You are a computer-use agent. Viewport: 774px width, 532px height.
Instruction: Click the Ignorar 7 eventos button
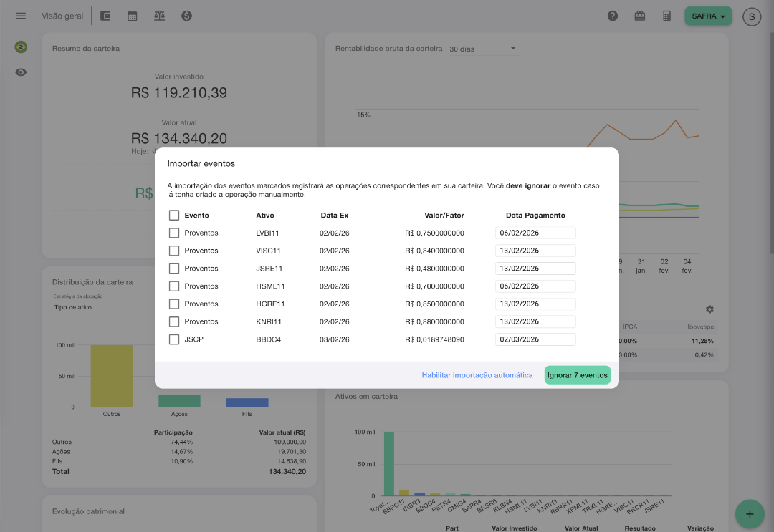[x=577, y=375]
